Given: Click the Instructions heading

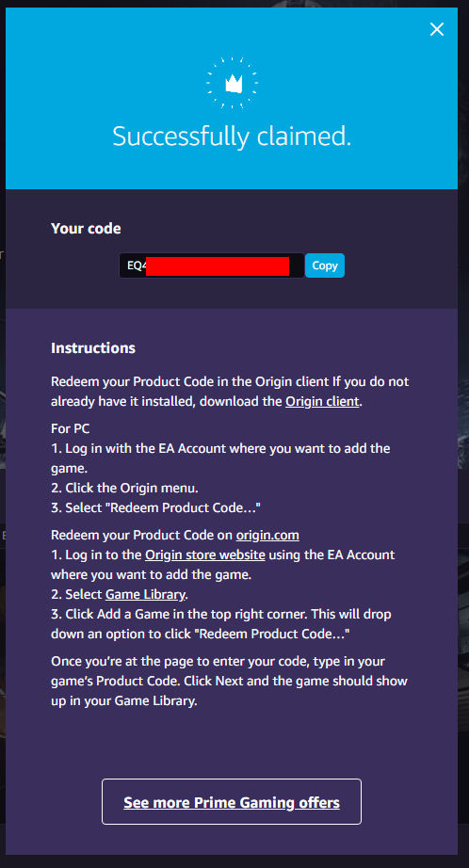Looking at the screenshot, I should point(93,348).
